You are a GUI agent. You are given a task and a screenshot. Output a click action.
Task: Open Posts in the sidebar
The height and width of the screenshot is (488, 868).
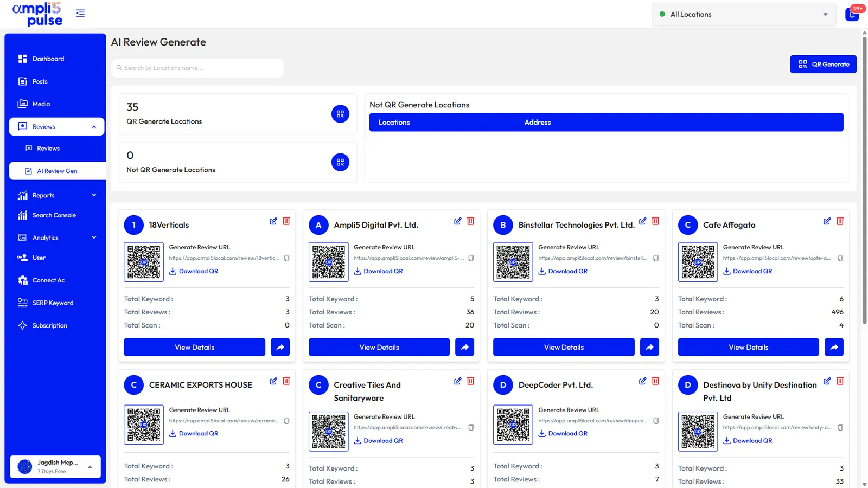pyautogui.click(x=40, y=81)
